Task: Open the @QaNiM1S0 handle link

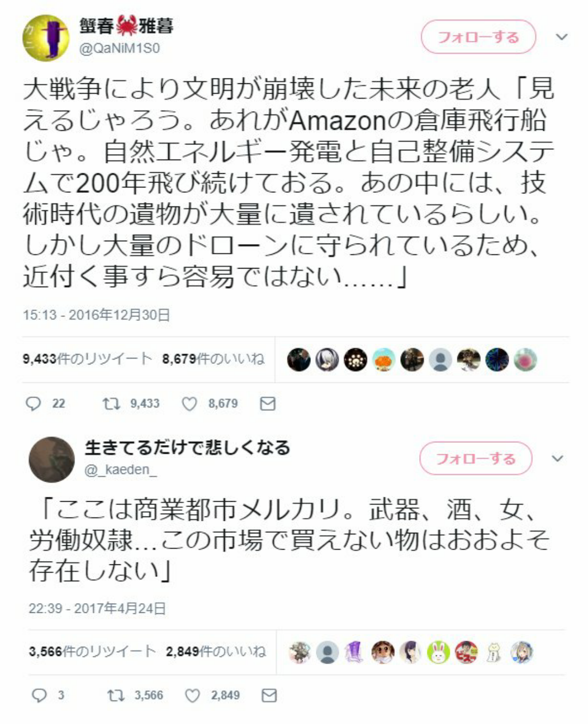Action: (x=120, y=48)
